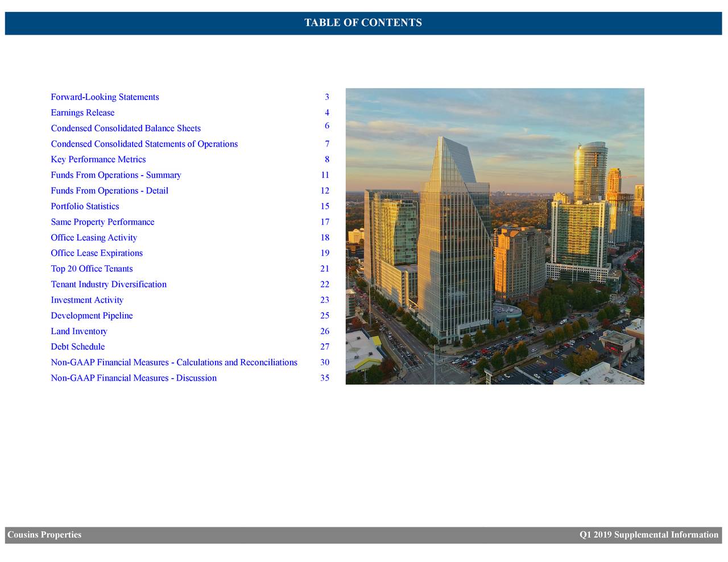
Task: Click the Earnings Release entry
Action: click(82, 112)
